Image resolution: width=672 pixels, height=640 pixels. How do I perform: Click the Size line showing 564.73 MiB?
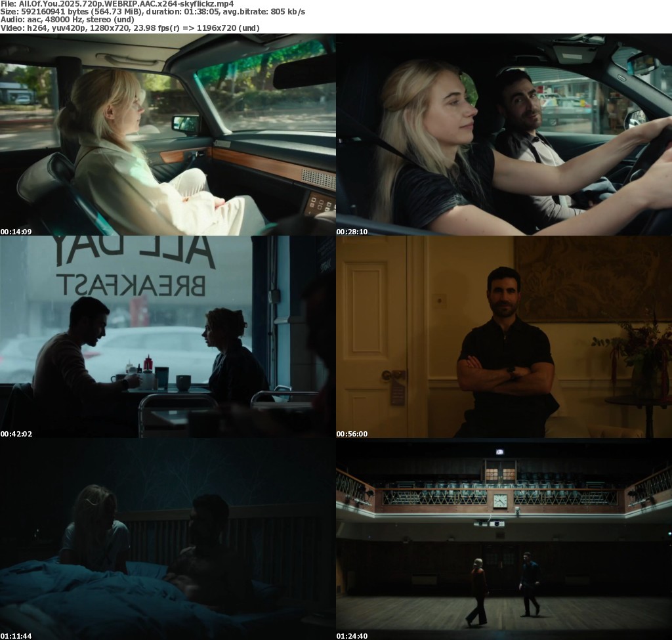[x=152, y=12]
